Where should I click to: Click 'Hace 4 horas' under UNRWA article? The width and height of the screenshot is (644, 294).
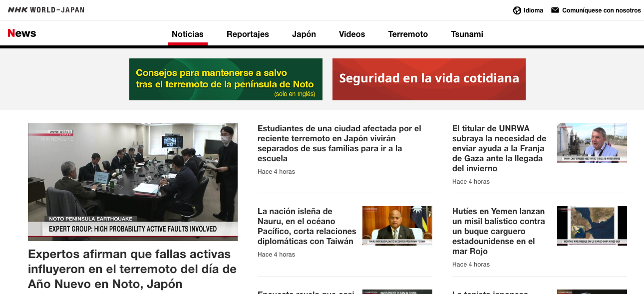[471, 182]
